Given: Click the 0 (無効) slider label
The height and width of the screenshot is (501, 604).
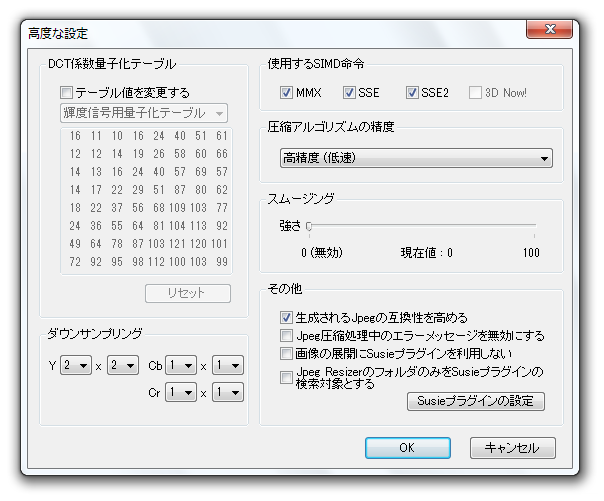Looking at the screenshot, I should tap(322, 253).
